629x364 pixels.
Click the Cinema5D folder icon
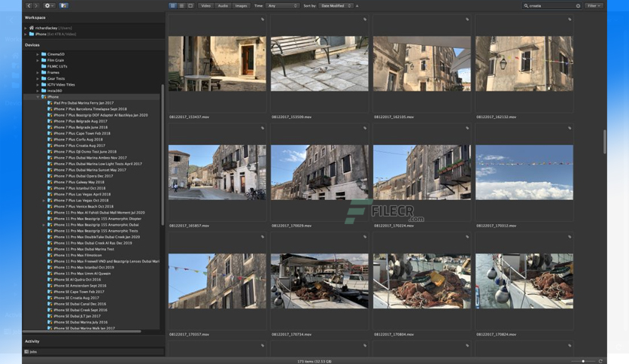44,54
